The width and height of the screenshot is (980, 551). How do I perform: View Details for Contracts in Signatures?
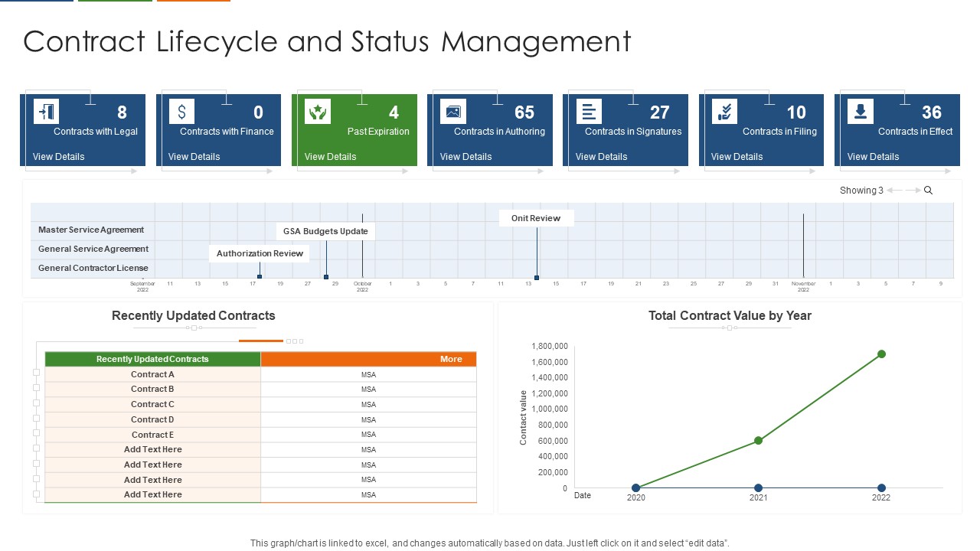602,157
